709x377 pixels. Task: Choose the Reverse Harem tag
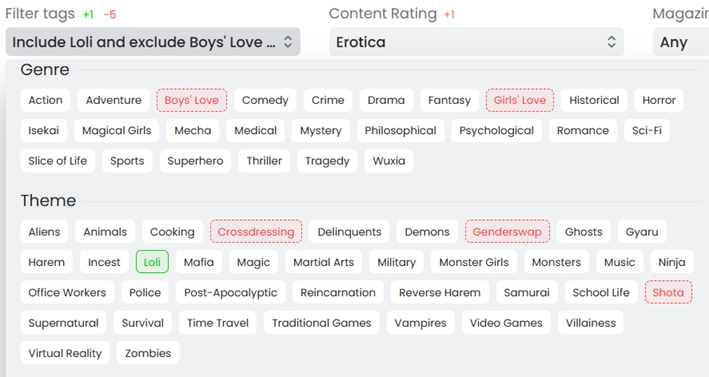[x=440, y=292]
